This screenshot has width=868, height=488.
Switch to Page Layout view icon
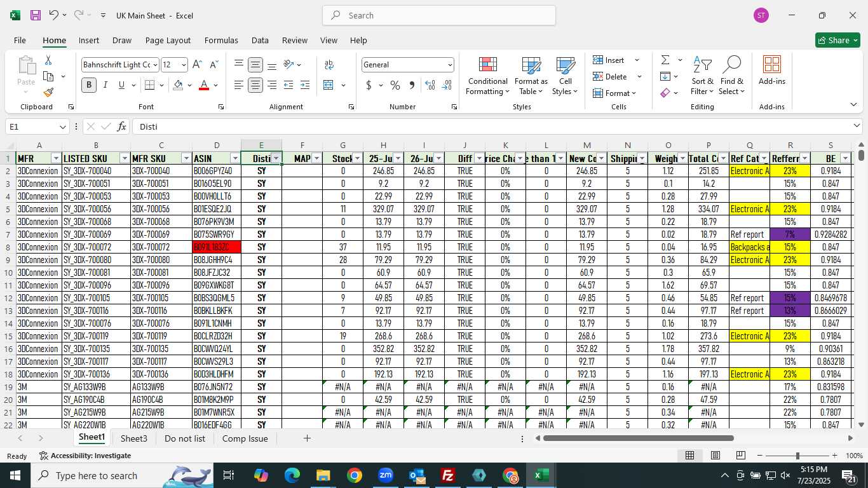point(715,456)
